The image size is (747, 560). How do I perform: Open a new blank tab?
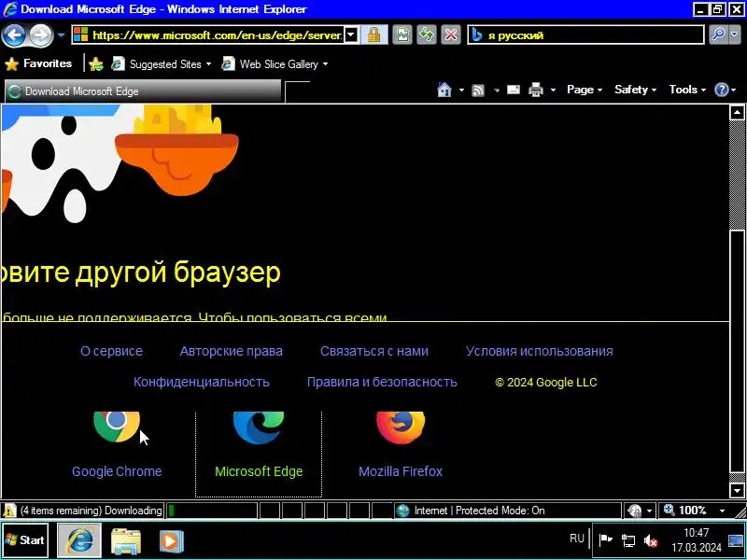pyautogui.click(x=297, y=91)
